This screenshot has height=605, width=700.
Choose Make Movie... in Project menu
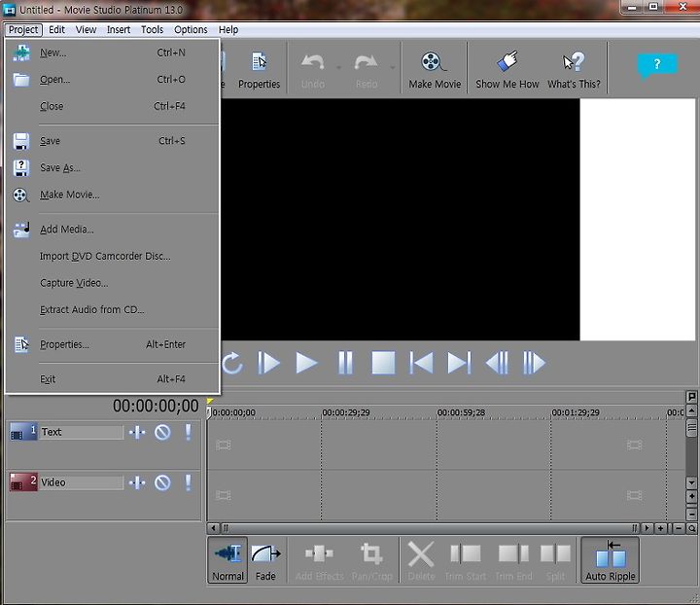(113, 195)
